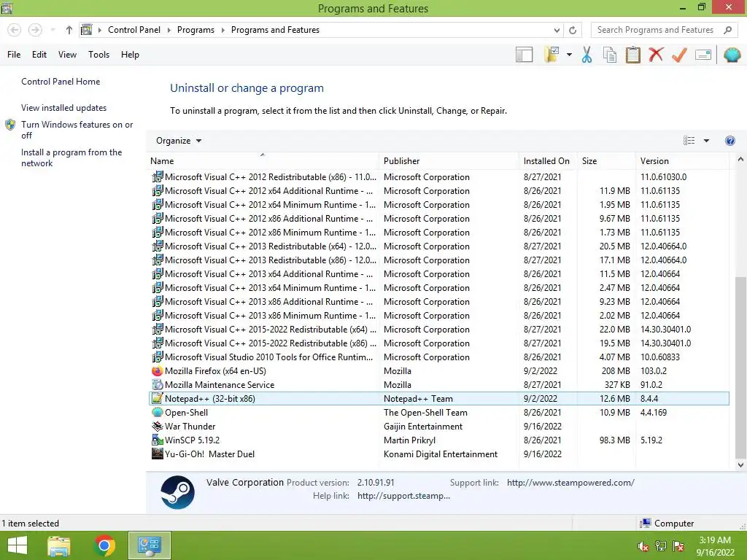Click the orange checkmark Properties icon

coord(679,55)
